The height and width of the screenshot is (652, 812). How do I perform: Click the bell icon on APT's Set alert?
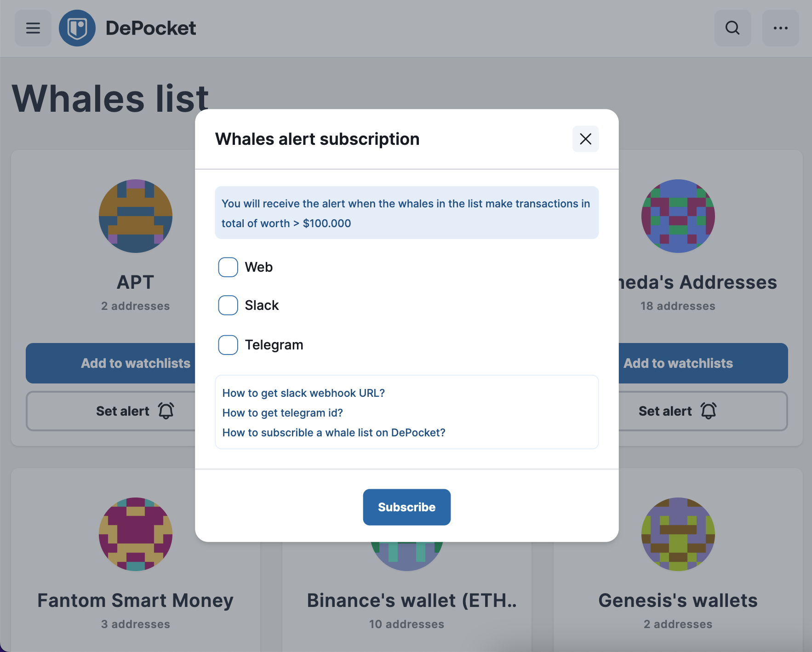pos(166,411)
